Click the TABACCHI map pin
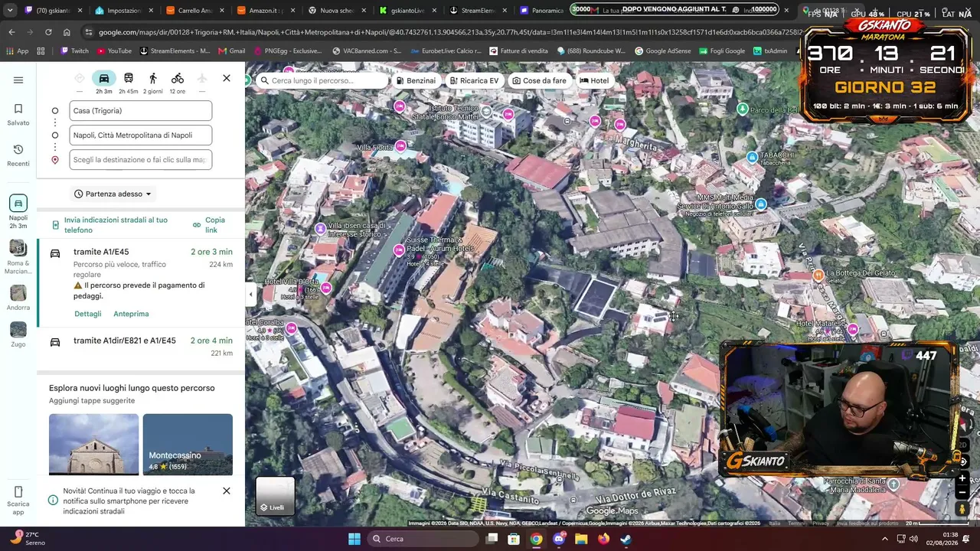Viewport: 980px width, 551px height. pyautogui.click(x=752, y=158)
